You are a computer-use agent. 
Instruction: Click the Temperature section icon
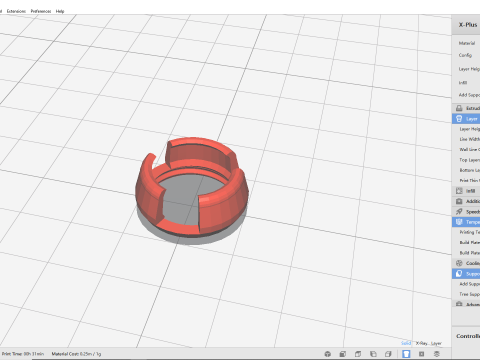[459, 222]
